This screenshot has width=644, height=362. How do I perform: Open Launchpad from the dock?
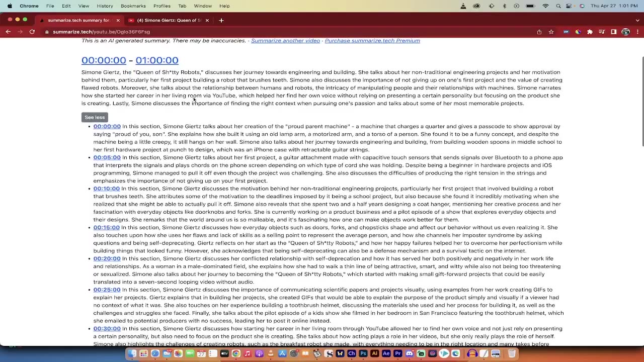click(143, 353)
